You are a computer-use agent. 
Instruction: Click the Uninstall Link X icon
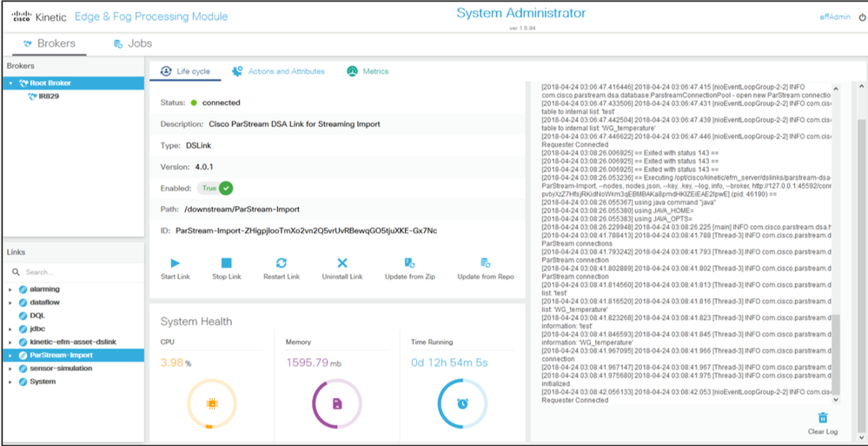tap(342, 263)
